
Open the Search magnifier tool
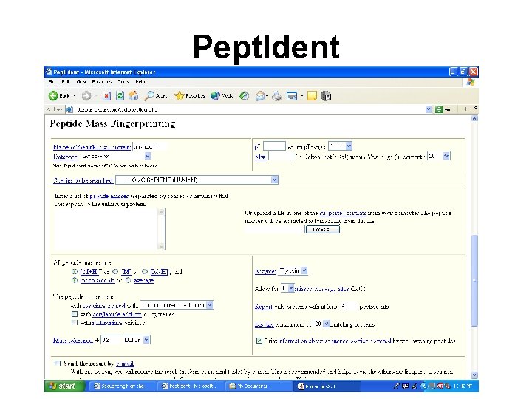[149, 96]
